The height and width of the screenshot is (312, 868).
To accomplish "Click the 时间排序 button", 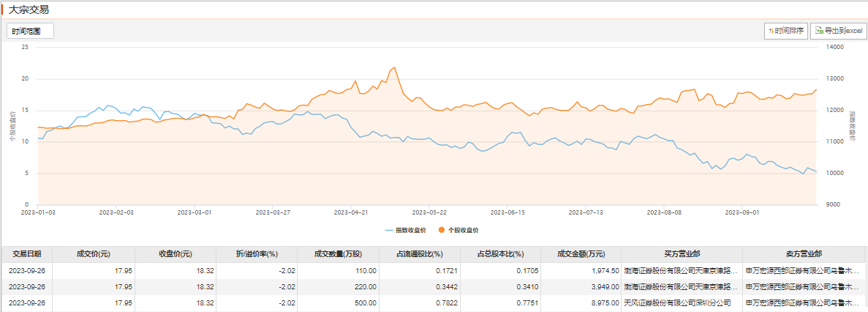I will 785,31.
